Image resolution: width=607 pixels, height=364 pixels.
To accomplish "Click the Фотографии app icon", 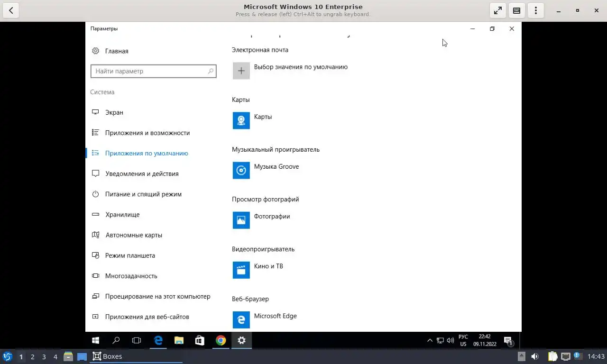I will click(x=241, y=220).
